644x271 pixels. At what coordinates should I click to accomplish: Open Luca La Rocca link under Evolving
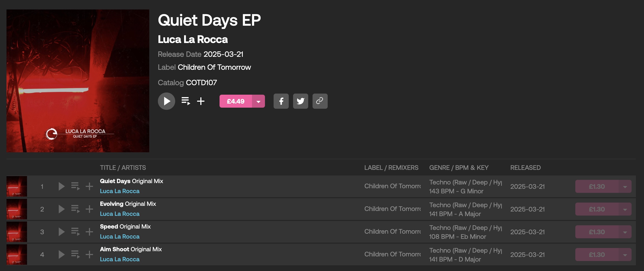(x=120, y=214)
